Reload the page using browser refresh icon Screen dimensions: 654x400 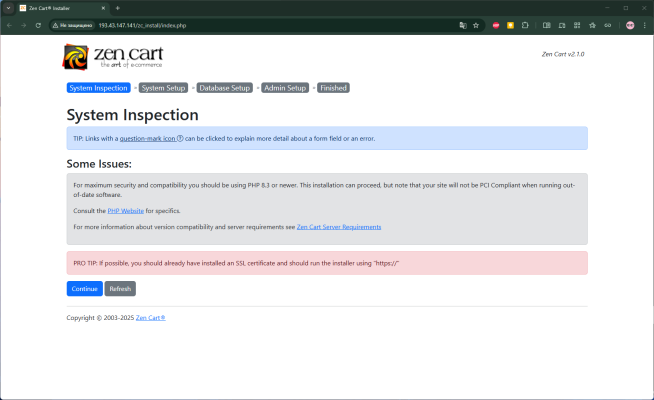coord(38,24)
